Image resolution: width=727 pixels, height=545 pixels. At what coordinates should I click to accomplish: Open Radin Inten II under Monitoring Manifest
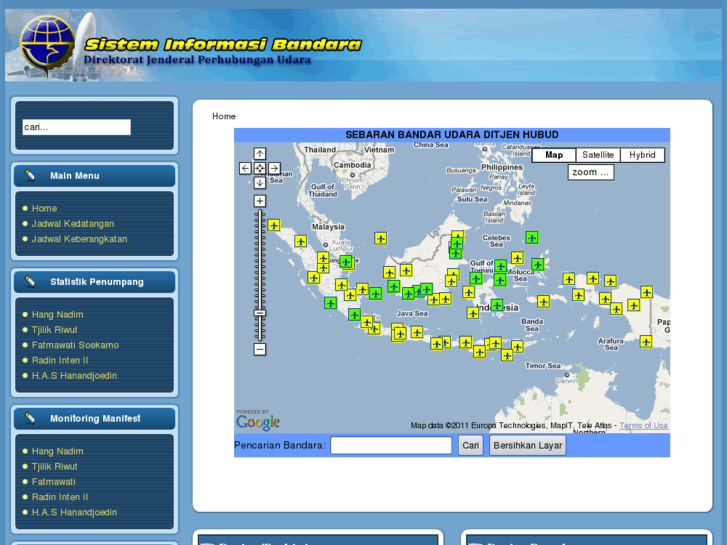pos(60,497)
